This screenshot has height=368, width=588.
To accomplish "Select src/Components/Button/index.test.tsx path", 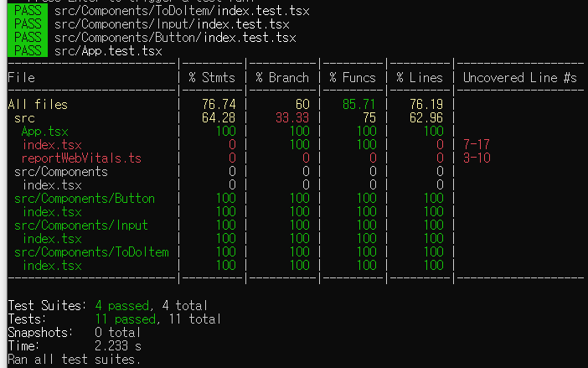I will [175, 38].
